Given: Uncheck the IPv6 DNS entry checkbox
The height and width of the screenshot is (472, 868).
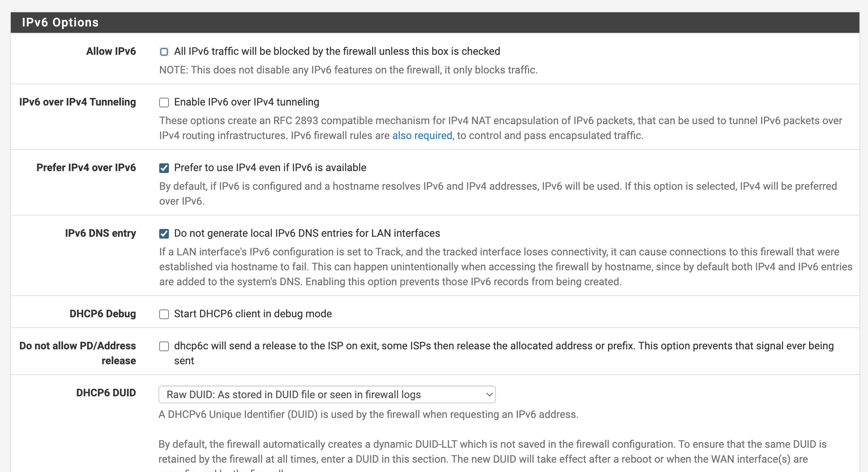Looking at the screenshot, I should click(x=164, y=234).
